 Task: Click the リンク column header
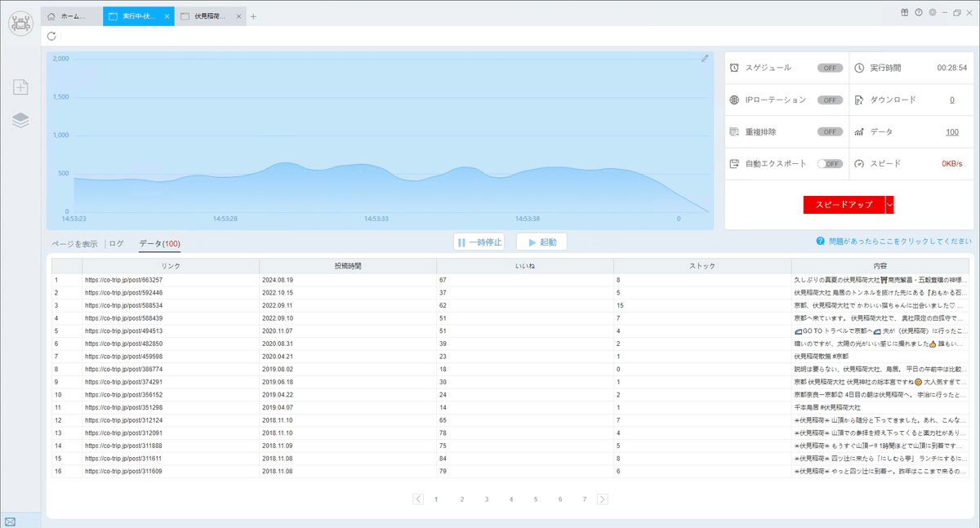[171, 266]
